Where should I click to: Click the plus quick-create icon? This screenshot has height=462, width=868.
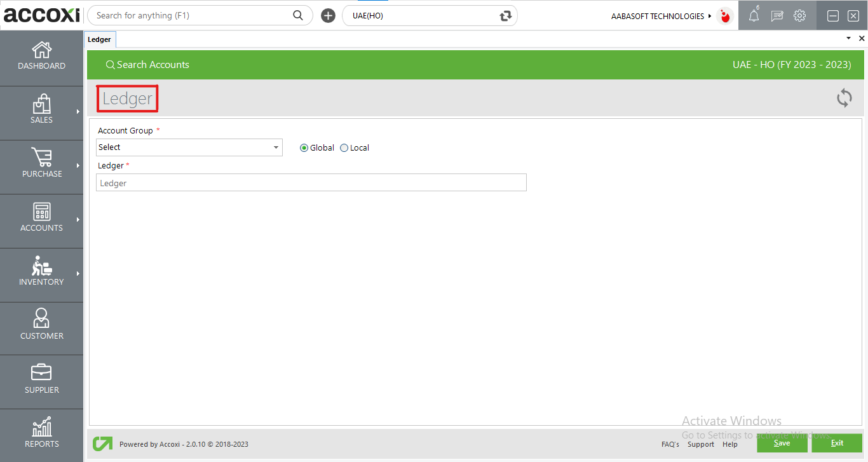tap(328, 16)
